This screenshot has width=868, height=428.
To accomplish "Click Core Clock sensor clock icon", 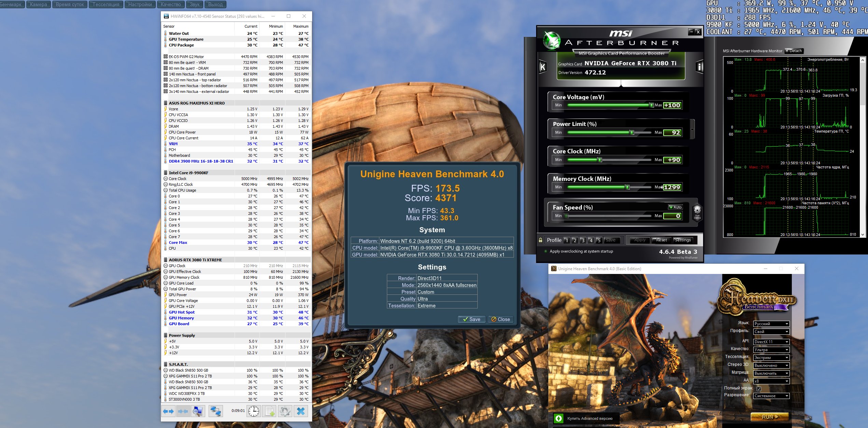I will pos(166,179).
